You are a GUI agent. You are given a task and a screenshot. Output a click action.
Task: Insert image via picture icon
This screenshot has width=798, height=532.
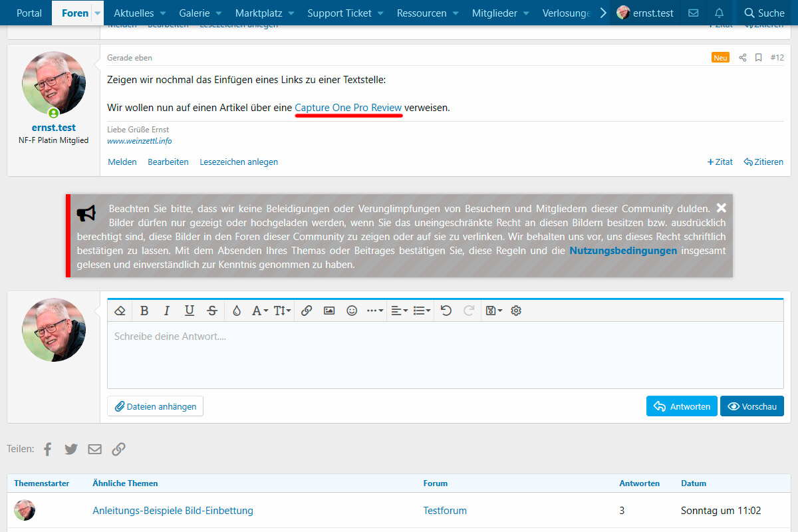(x=329, y=311)
